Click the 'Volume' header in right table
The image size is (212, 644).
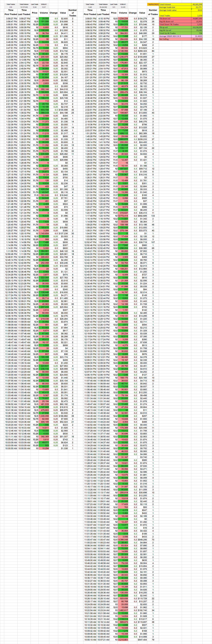point(123,13)
